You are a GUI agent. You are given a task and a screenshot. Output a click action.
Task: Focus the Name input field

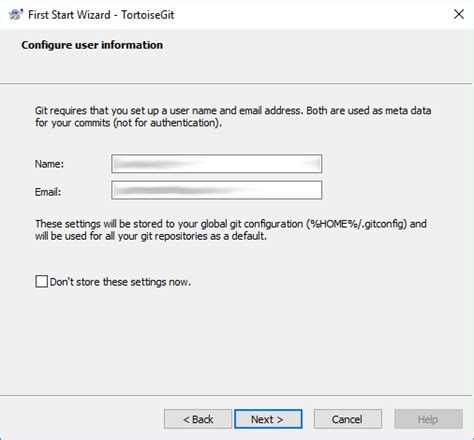click(x=217, y=164)
